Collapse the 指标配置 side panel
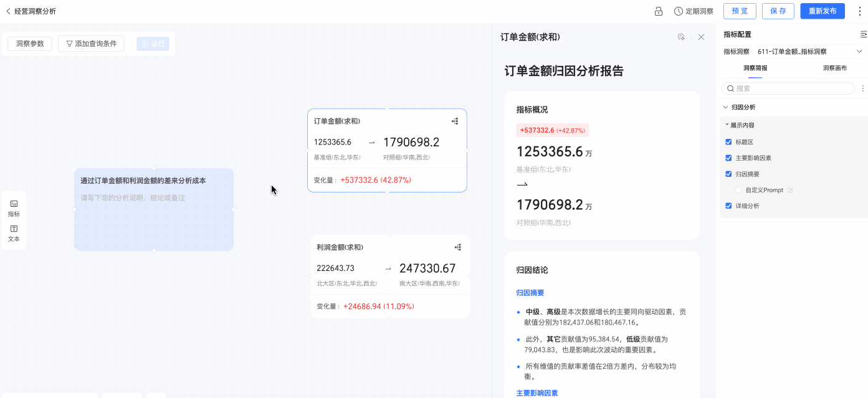 [x=863, y=34]
